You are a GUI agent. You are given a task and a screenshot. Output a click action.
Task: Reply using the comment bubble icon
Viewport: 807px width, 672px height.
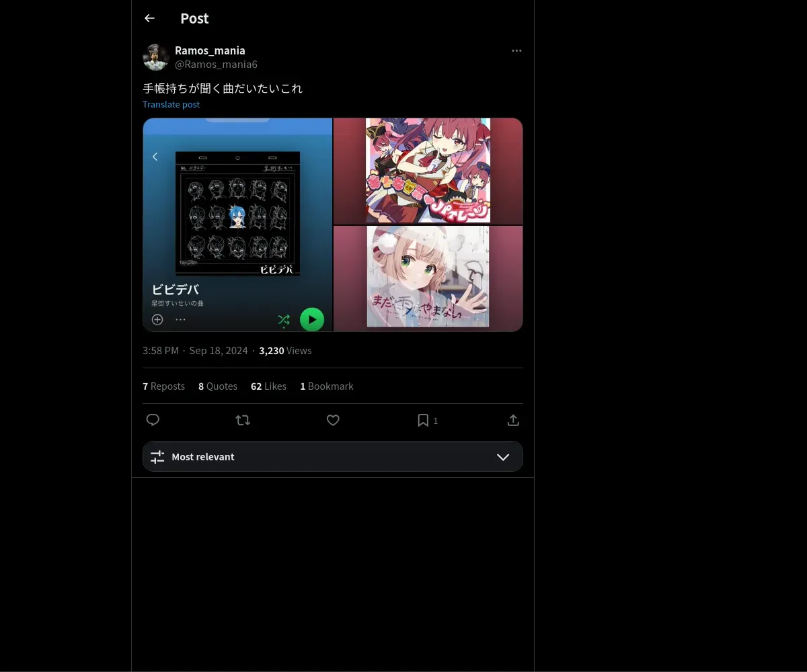[x=153, y=420]
